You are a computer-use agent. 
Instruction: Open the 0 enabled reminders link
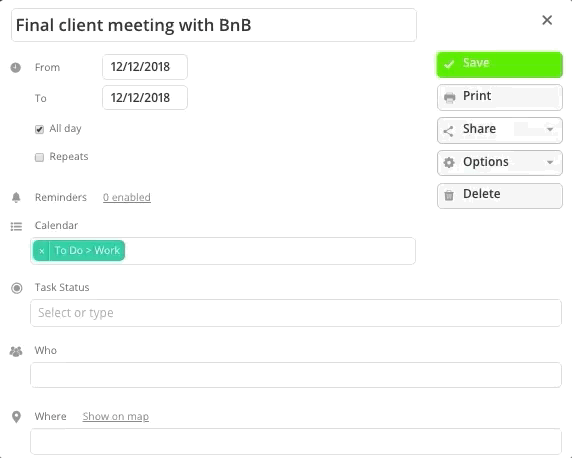(x=127, y=197)
